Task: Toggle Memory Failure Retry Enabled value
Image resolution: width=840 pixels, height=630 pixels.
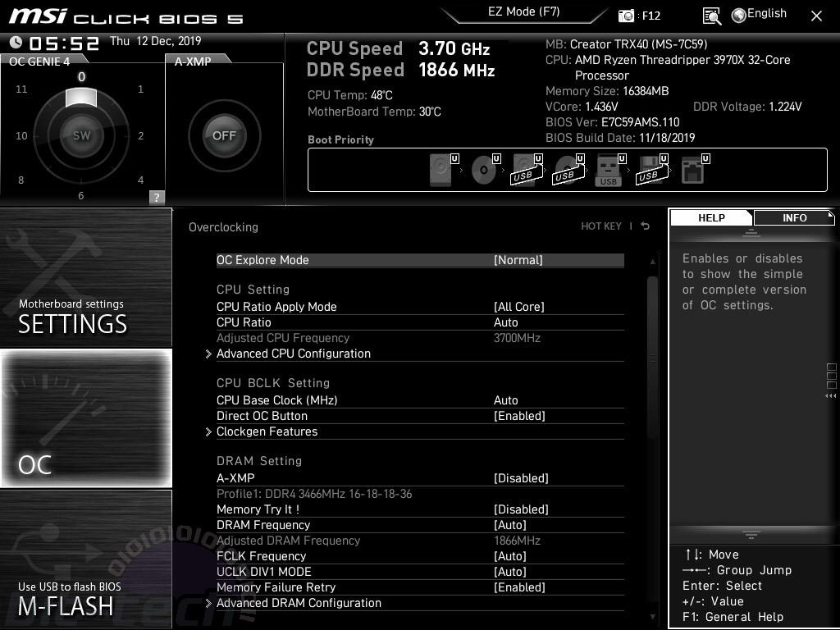Action: pyautogui.click(x=519, y=587)
